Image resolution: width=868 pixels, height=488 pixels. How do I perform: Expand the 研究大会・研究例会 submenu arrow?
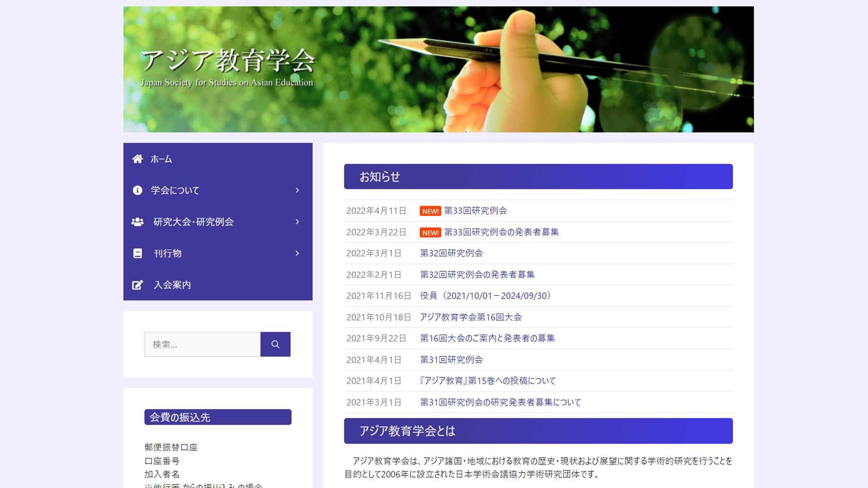(297, 222)
